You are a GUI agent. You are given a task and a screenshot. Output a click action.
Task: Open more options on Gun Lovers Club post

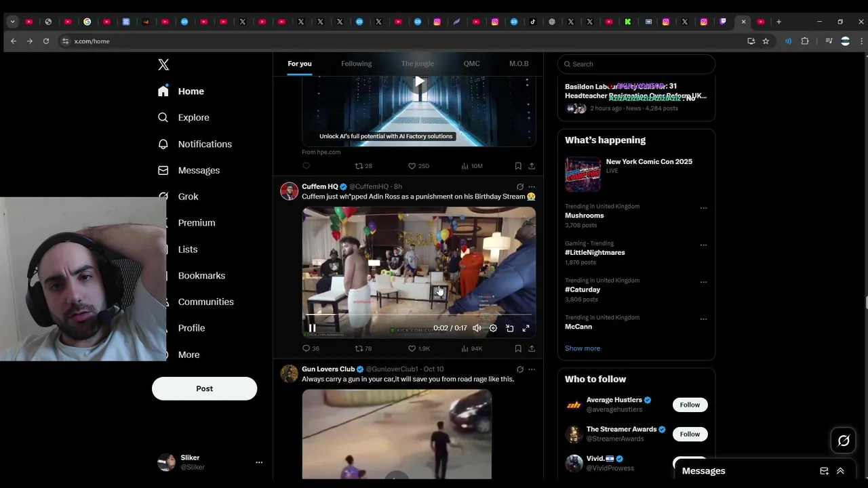[x=532, y=369]
